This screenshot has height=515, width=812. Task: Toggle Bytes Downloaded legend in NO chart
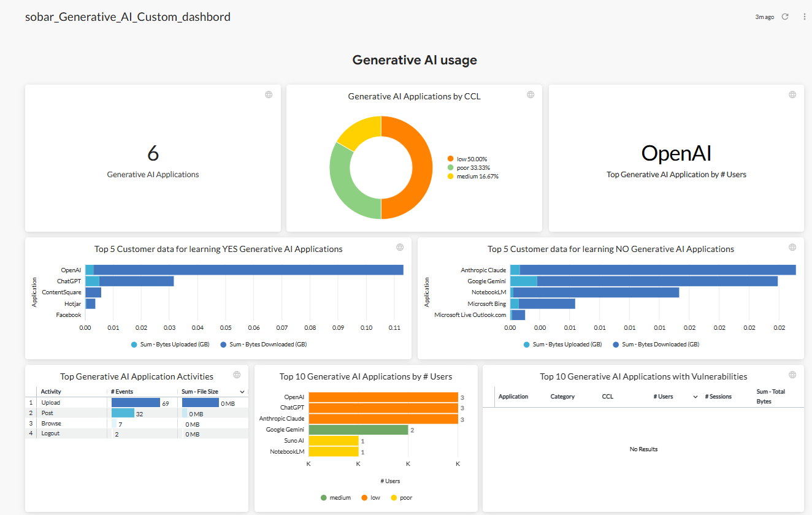(x=656, y=345)
